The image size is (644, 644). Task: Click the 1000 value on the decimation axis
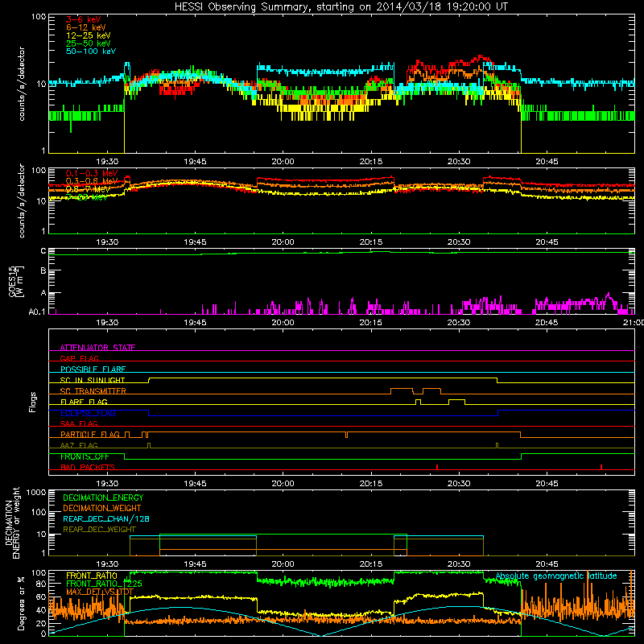36,492
